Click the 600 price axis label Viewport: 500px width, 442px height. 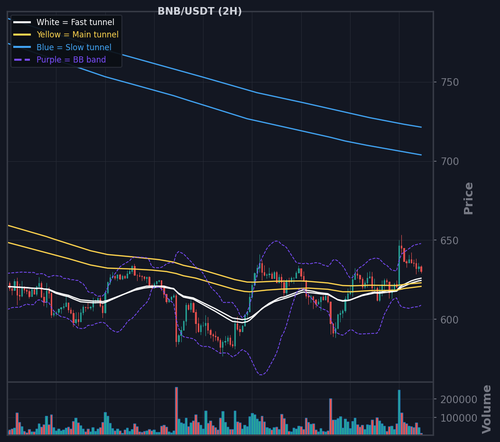tap(450, 320)
